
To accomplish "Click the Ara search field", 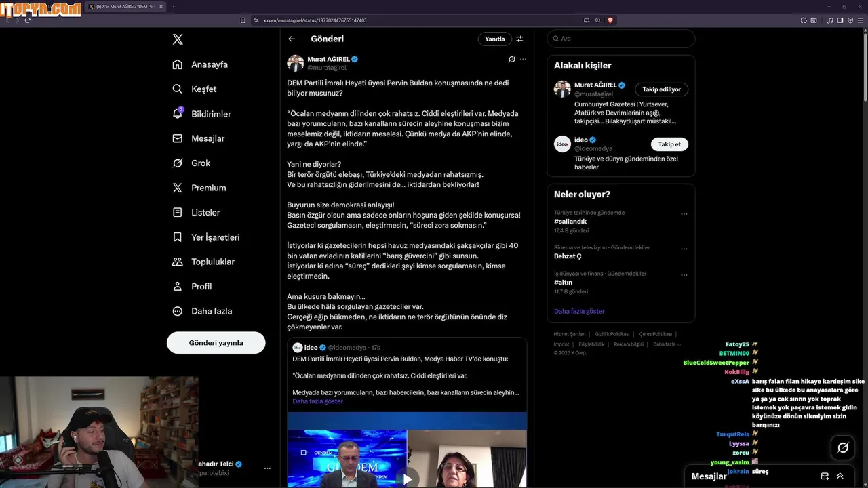I will tap(621, 39).
